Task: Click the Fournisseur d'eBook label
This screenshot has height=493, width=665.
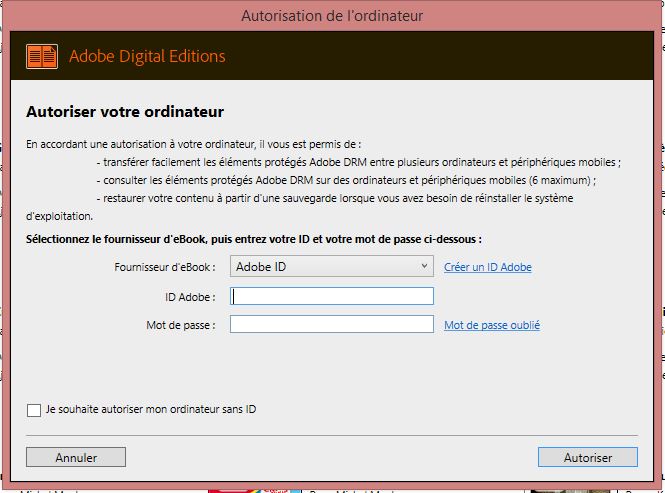Action: 165,267
